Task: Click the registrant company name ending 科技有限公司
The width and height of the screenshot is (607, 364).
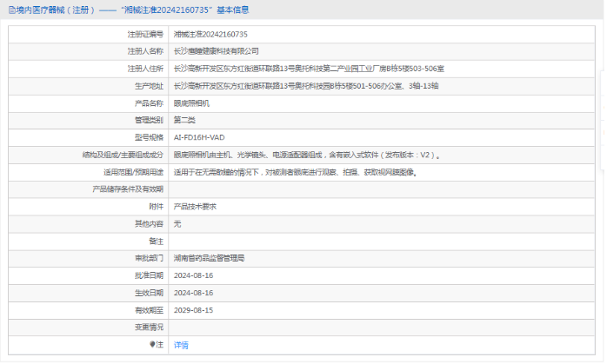Action: tap(216, 51)
